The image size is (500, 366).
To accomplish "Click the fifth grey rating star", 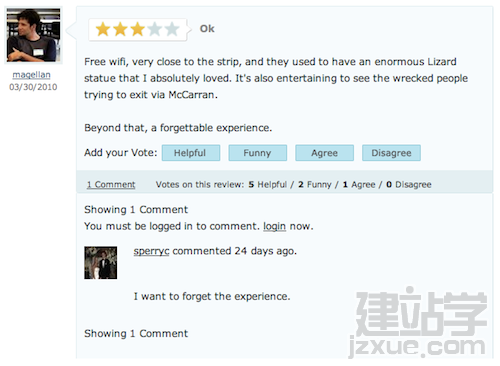I will point(172,29).
